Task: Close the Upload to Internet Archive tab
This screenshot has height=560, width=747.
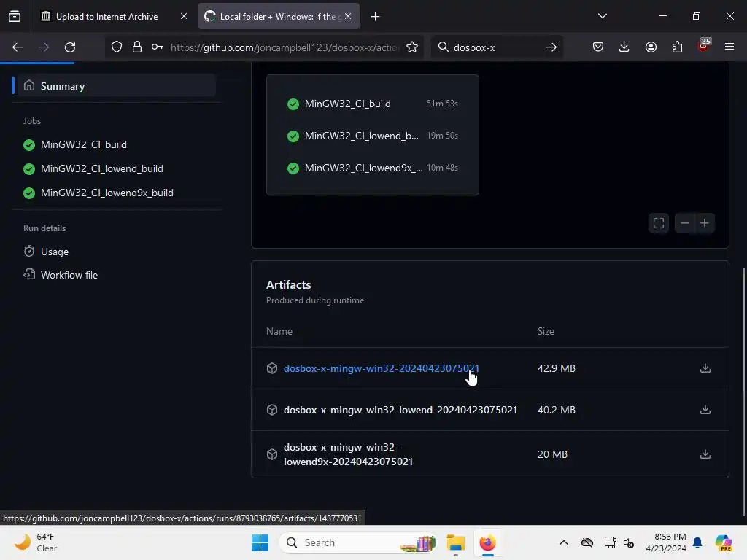Action: pyautogui.click(x=183, y=17)
